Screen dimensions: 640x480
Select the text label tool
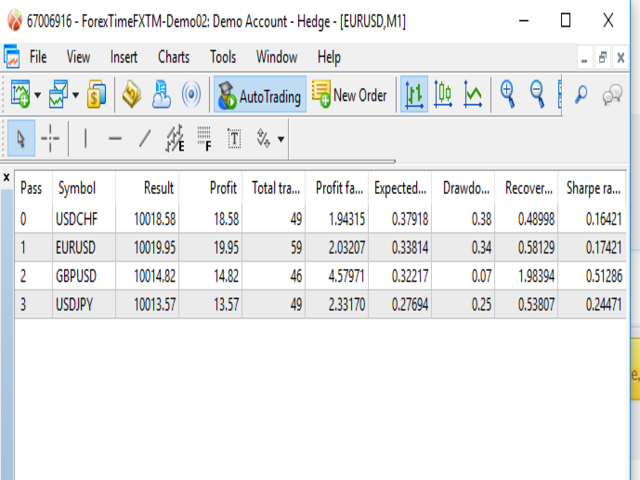coord(234,138)
